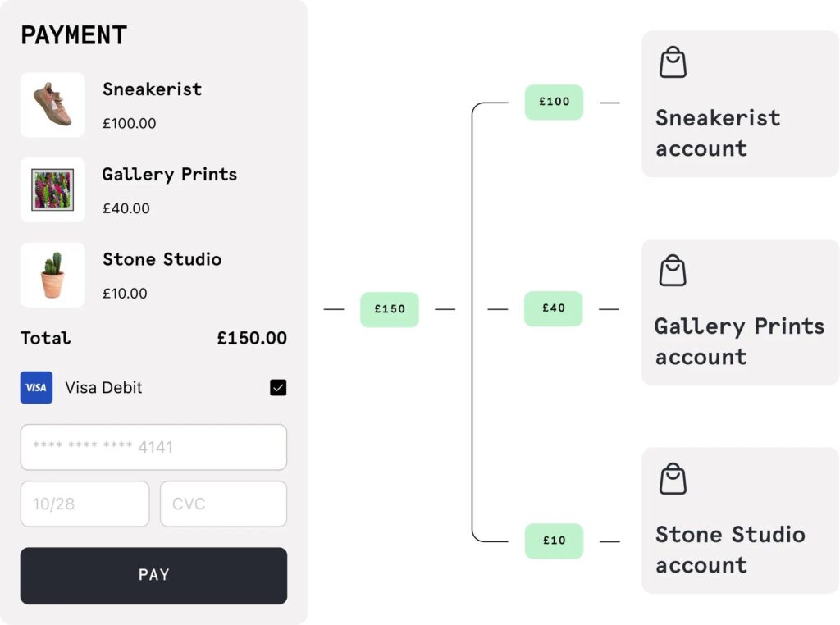Click the £40 green badge
Image resolution: width=840 pixels, height=625 pixels.
tap(554, 308)
